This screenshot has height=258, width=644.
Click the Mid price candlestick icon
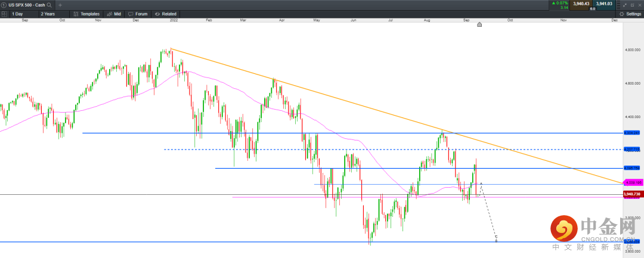coord(110,14)
